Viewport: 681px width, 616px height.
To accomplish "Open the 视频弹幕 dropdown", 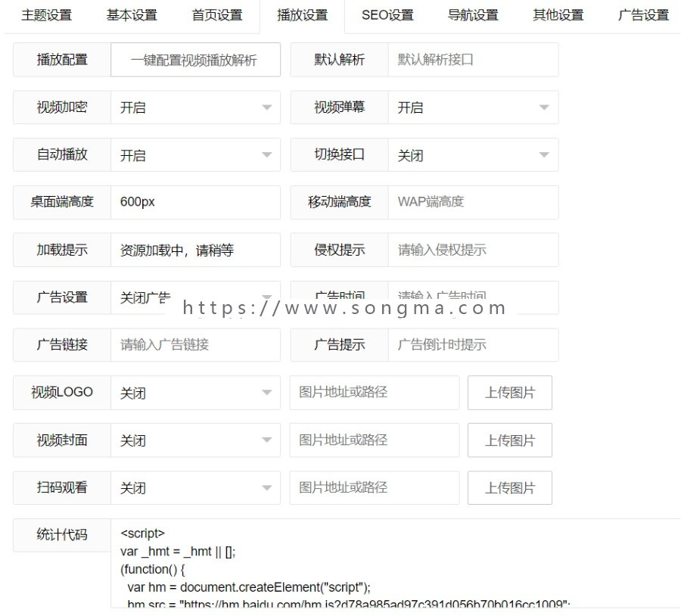I will point(473,107).
